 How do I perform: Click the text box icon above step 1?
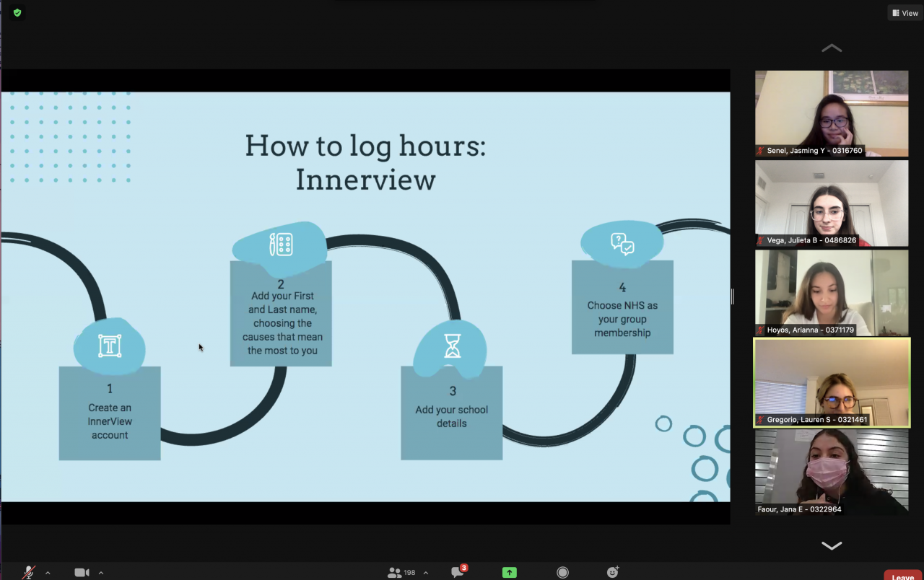(109, 346)
